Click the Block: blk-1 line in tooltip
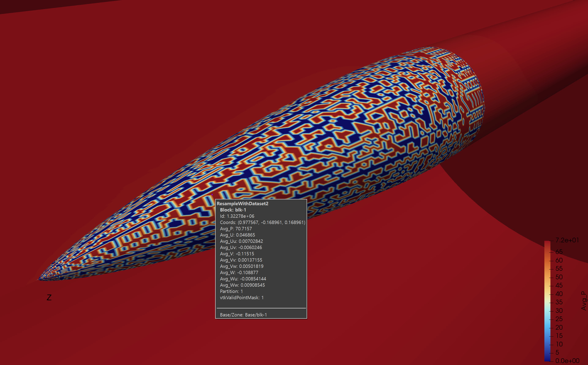This screenshot has height=365, width=588. coord(233,210)
